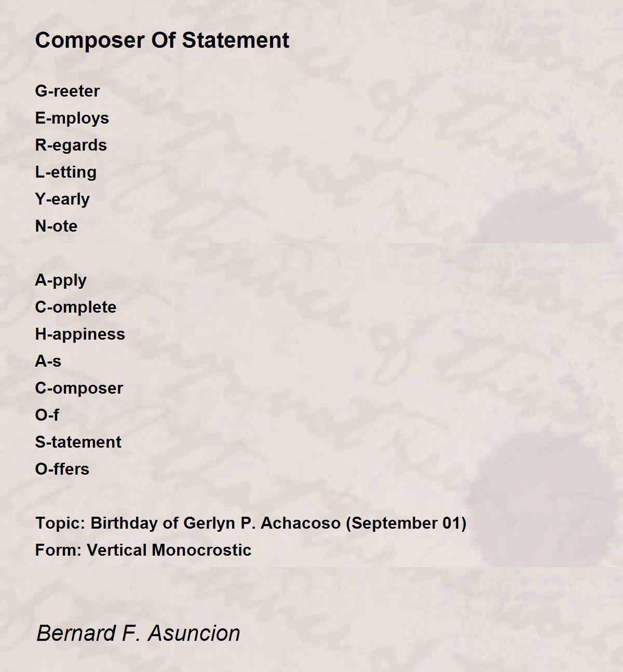Image resolution: width=623 pixels, height=672 pixels.
Task: Click the word "L-etting"
Action: (66, 172)
